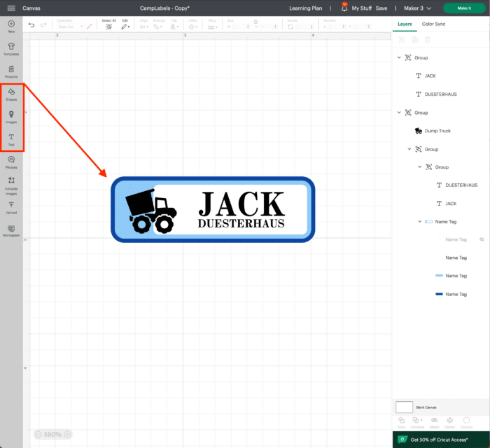Select the Layers tab

(405, 24)
